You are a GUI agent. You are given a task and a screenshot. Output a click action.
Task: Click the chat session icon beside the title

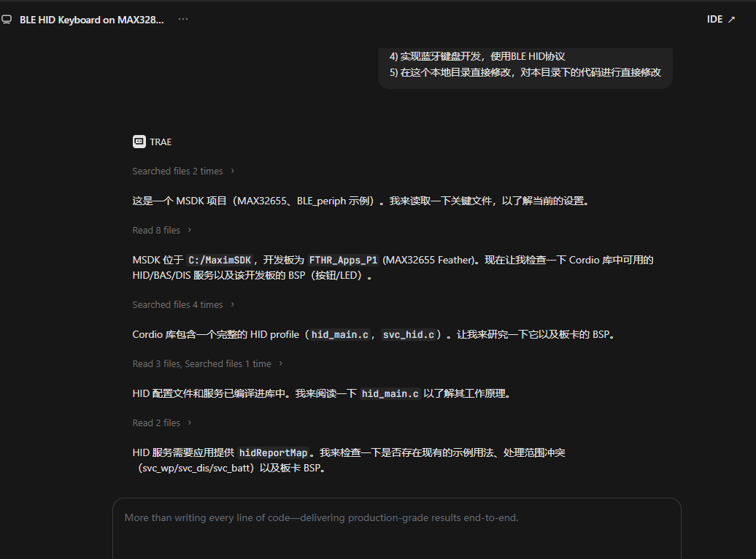pyautogui.click(x=7, y=20)
